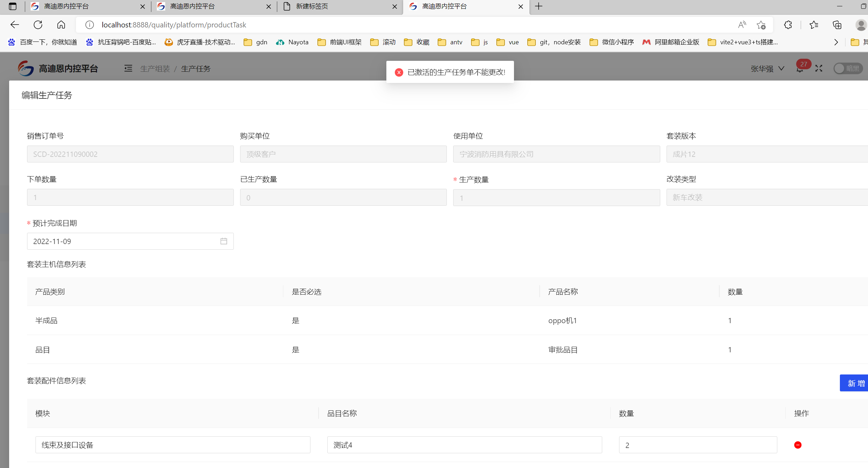The image size is (868, 468).
Task: Select the active 高迪恩内控平台 tab
Action: click(466, 6)
